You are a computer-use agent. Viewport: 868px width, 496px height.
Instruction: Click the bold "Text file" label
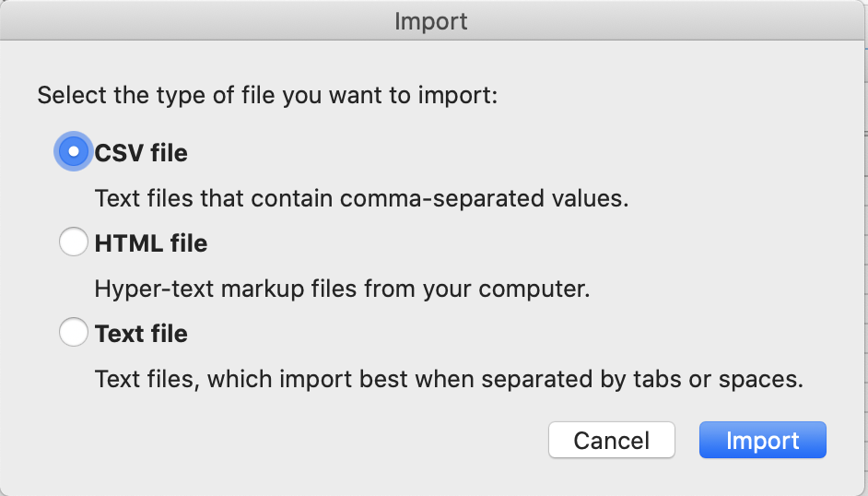coord(141,333)
